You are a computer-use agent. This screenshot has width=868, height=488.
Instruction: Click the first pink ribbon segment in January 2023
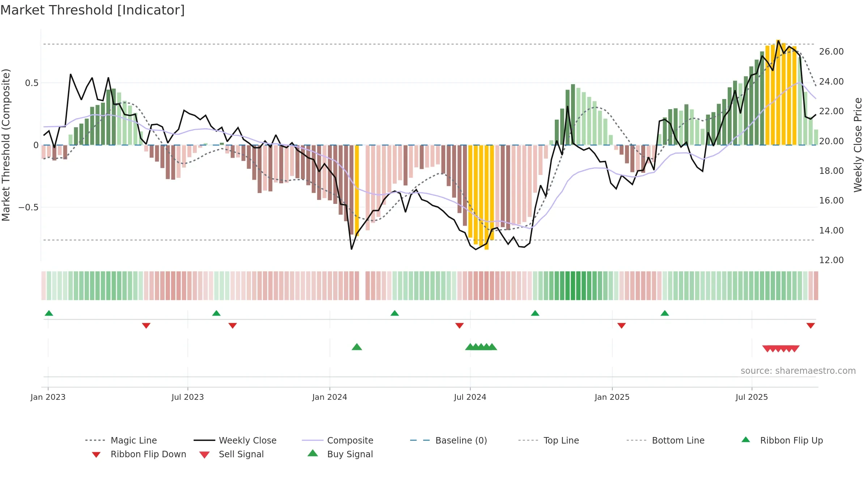pos(43,286)
